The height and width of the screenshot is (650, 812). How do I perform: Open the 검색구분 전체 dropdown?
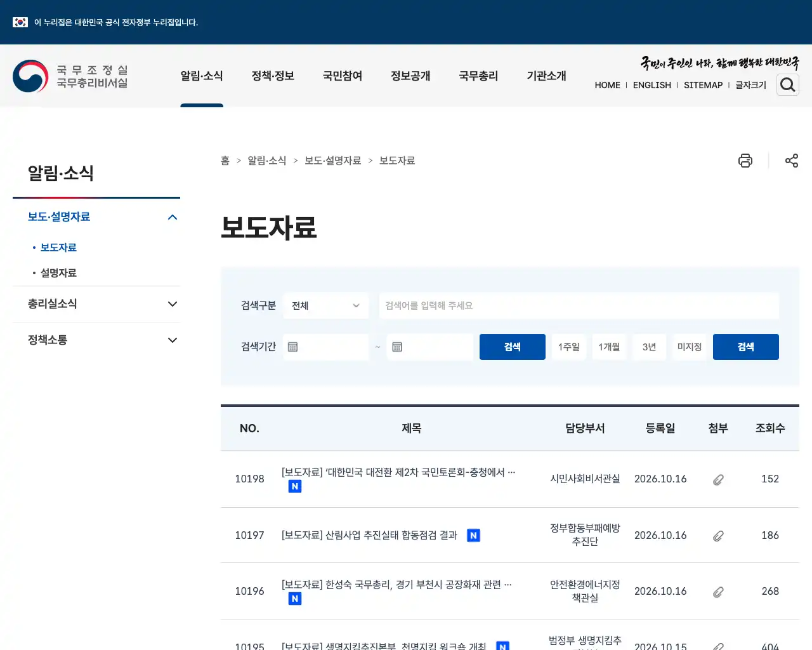326,305
